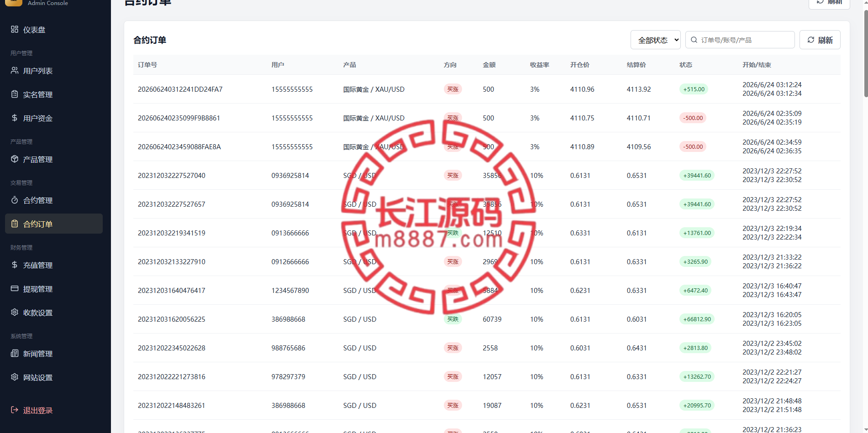
Task: Click the website settings gear icon
Action: (15, 377)
